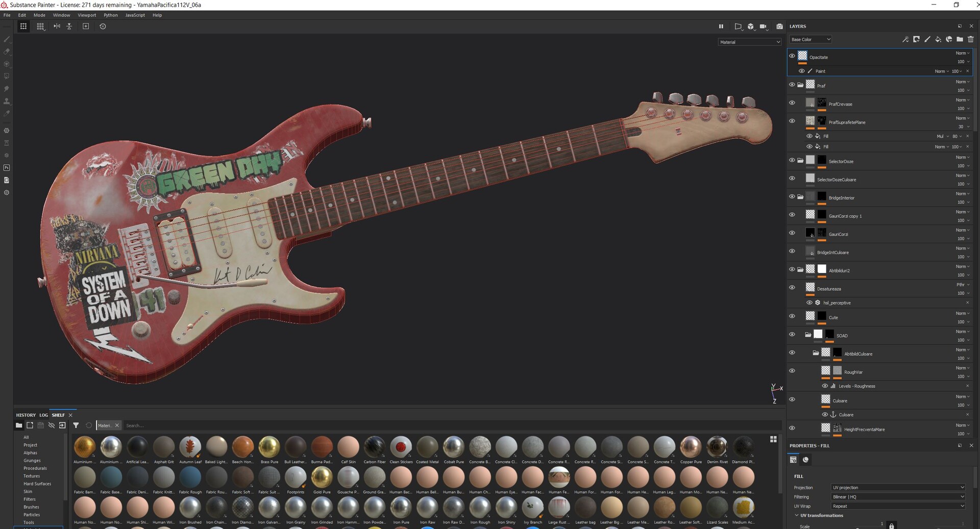Screen dimensions: 980x529
Task: Open the Material viewport mode dropdown
Action: (749, 42)
